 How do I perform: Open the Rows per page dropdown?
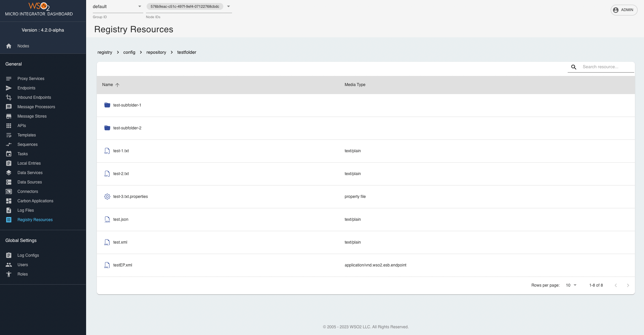[x=571, y=285]
